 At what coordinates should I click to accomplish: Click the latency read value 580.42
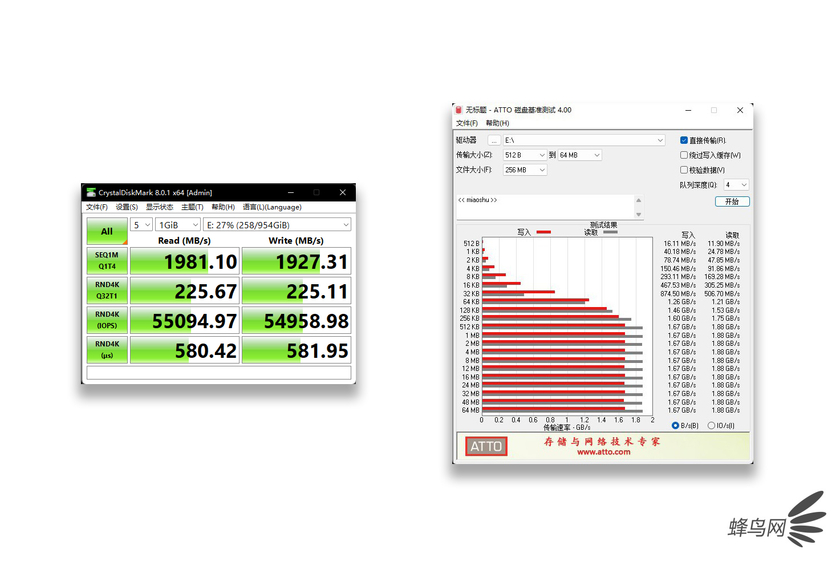[185, 350]
